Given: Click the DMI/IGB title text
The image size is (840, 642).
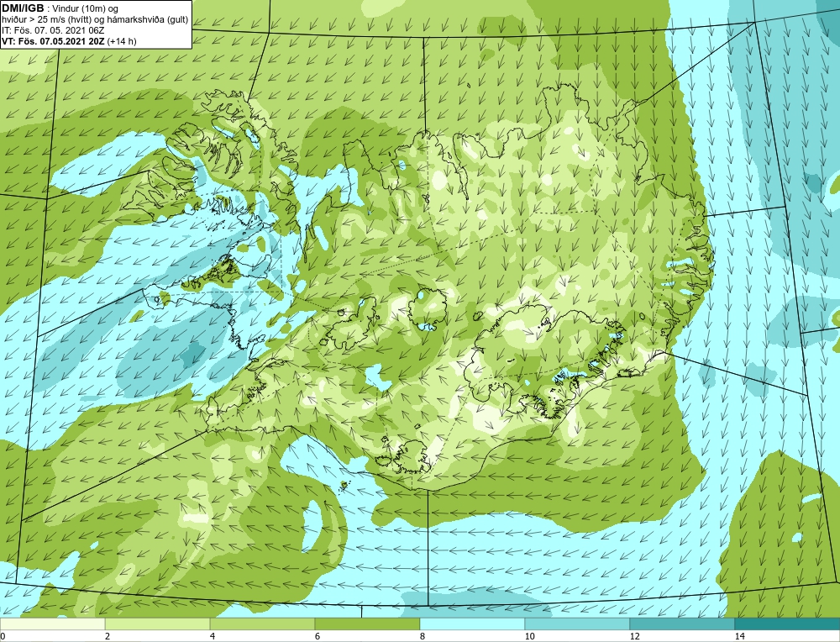Looking at the screenshot, I should click(23, 8).
